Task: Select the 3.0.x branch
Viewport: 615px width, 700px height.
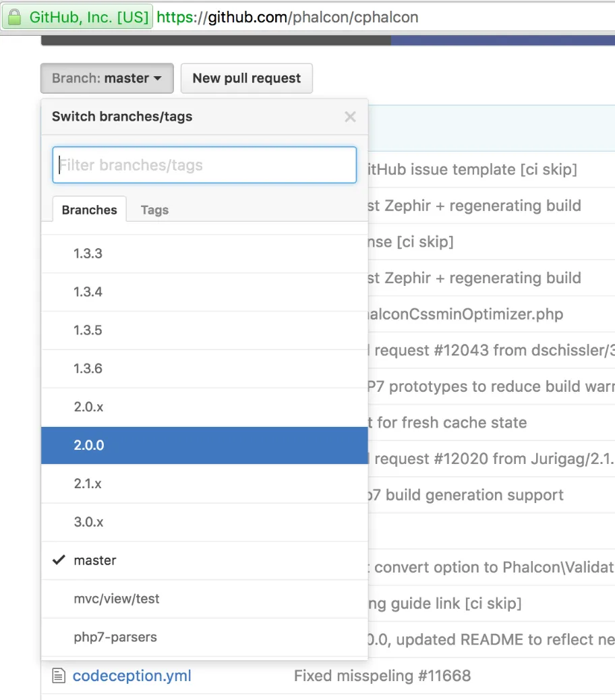Action: pyautogui.click(x=88, y=522)
